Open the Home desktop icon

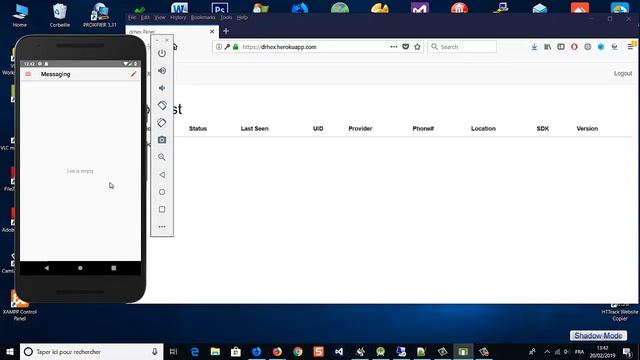coord(20,16)
